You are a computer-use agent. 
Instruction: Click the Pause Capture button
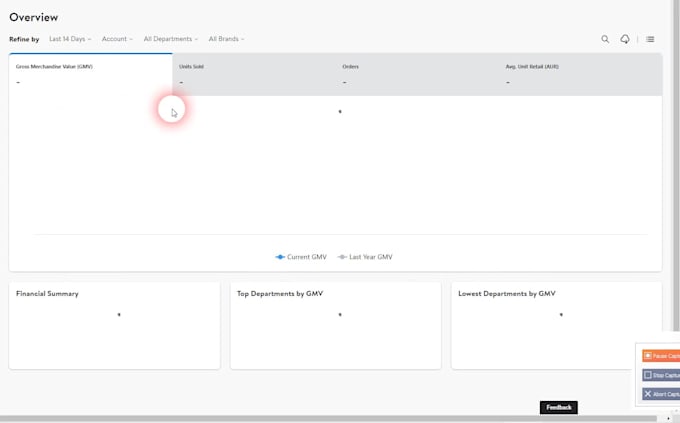click(661, 356)
